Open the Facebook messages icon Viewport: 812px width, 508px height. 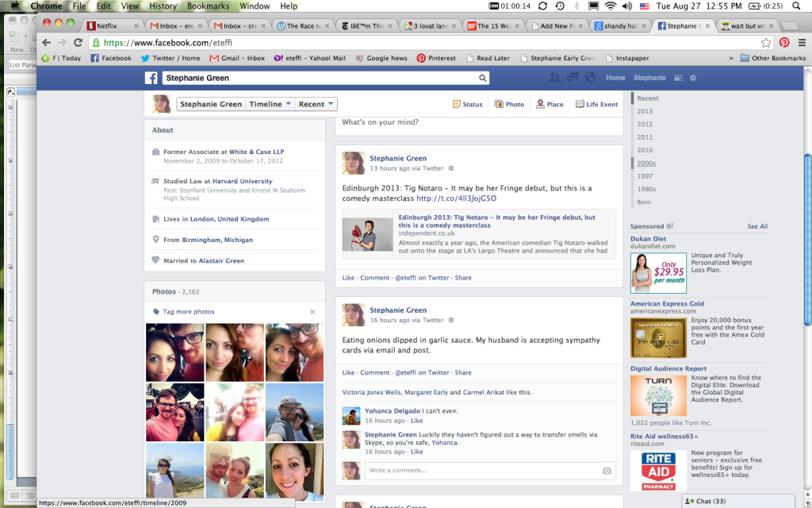(x=573, y=78)
